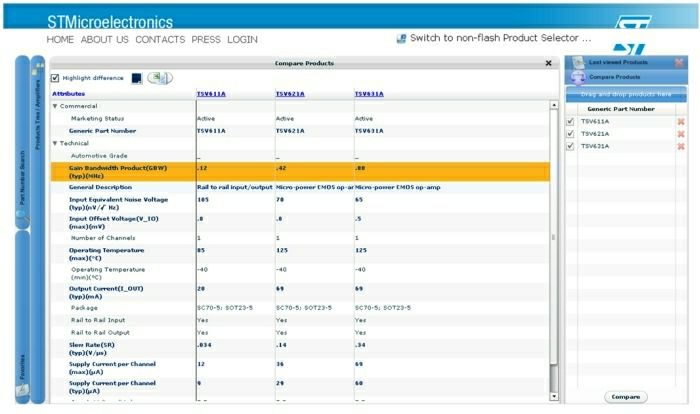Select the Rail to Rail Output row label
The width and height of the screenshot is (700, 414).
100,333
